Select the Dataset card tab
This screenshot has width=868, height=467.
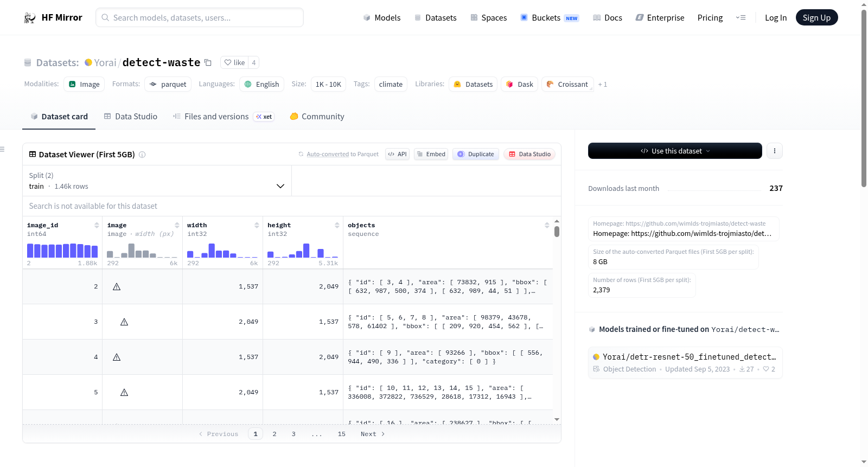pyautogui.click(x=59, y=117)
